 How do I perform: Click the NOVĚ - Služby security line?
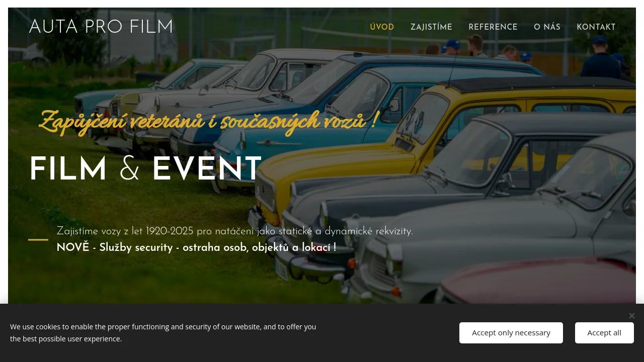coord(196,247)
